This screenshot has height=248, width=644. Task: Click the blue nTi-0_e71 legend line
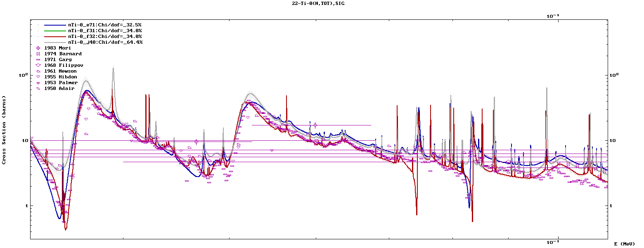coord(55,25)
